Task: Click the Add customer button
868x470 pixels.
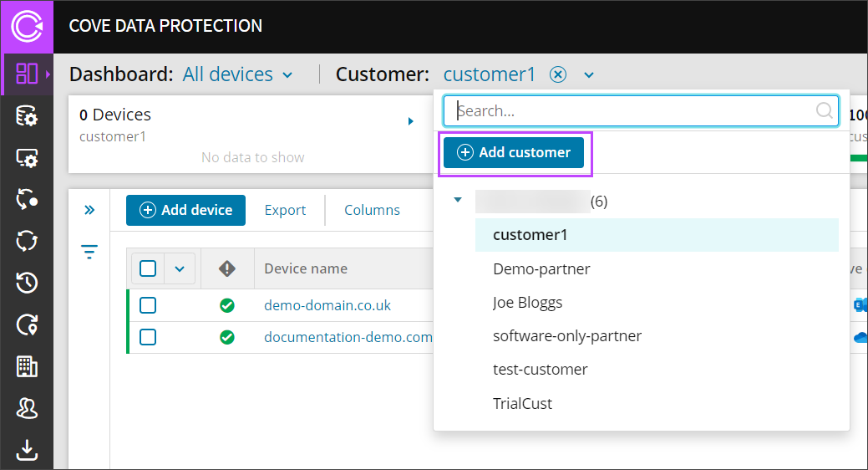Action: 514,152
